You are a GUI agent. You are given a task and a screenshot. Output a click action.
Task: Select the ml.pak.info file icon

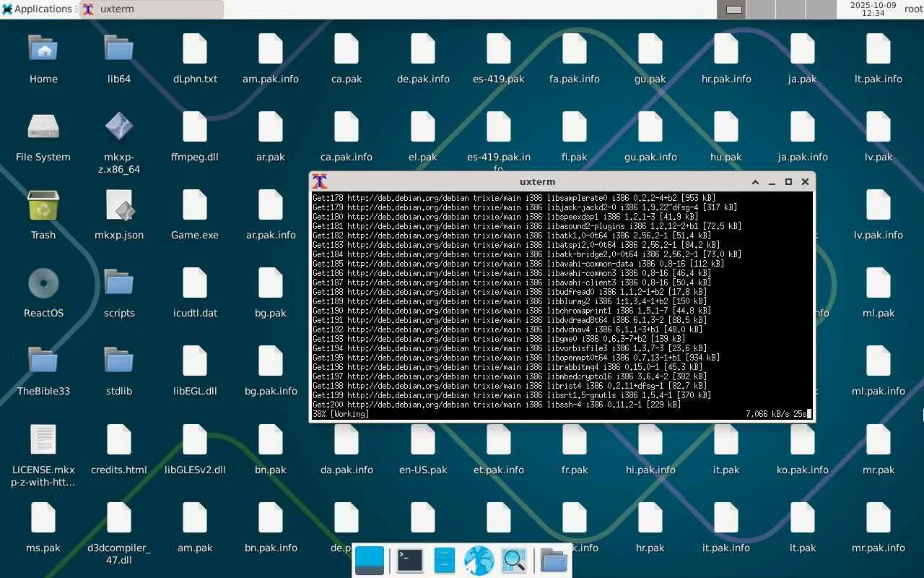[x=879, y=361]
